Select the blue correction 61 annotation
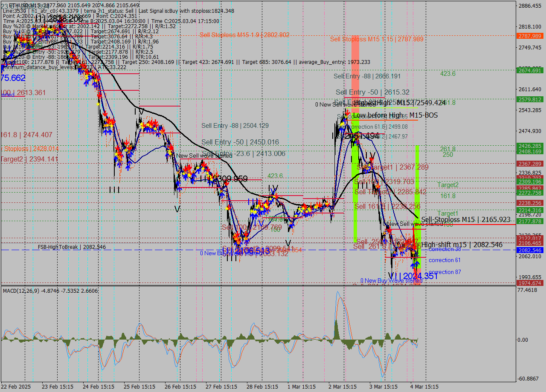546x392 pixels. [445, 260]
